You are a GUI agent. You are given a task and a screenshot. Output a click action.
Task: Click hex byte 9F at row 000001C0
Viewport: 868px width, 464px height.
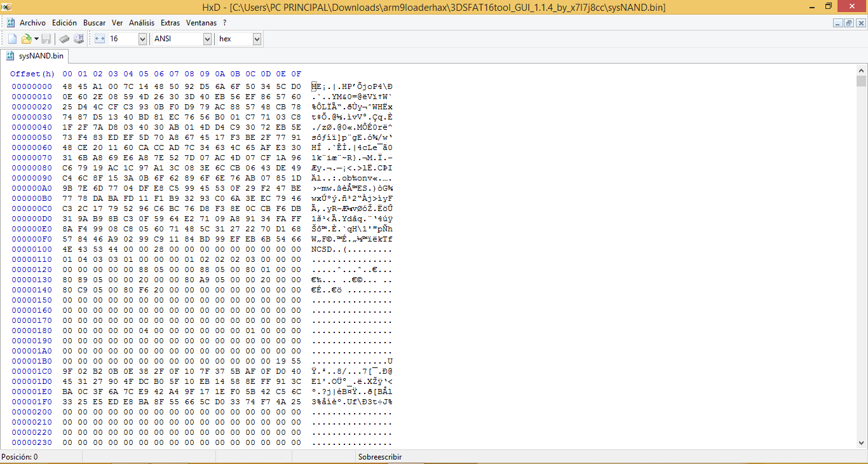tap(67, 371)
